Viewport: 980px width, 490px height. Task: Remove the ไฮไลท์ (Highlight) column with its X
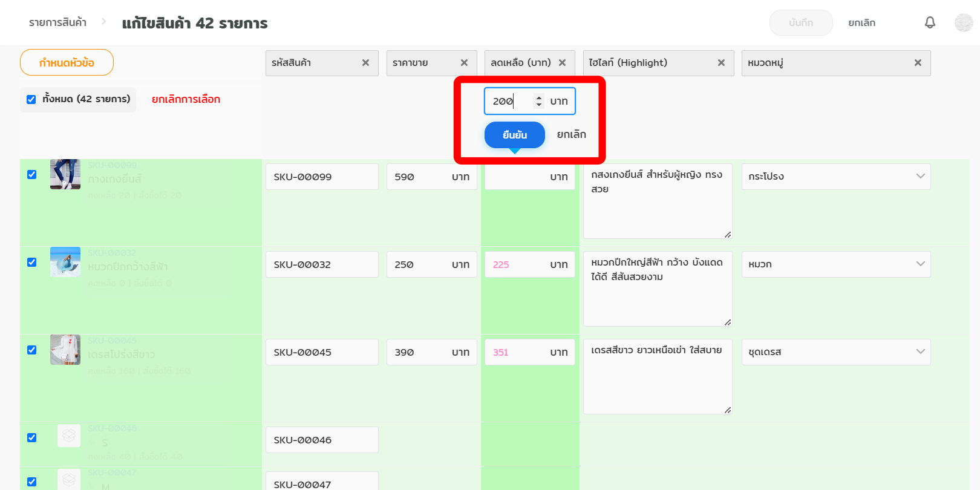point(721,63)
